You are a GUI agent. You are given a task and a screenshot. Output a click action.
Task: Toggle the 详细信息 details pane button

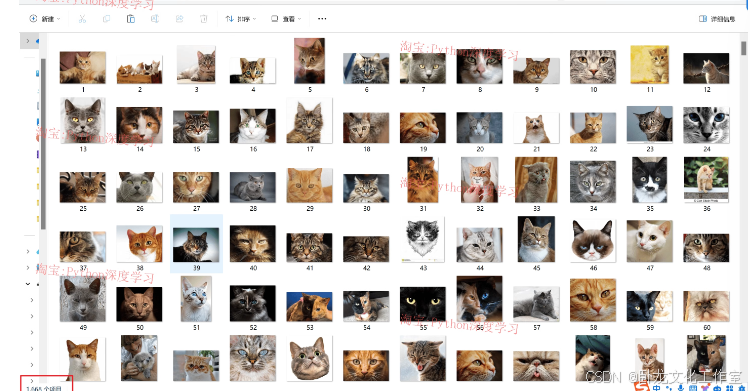717,19
